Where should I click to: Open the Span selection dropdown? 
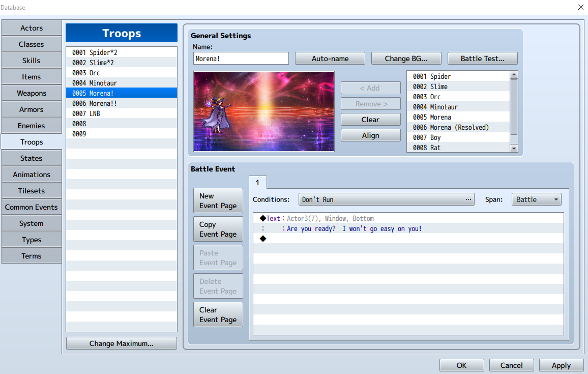click(x=536, y=199)
